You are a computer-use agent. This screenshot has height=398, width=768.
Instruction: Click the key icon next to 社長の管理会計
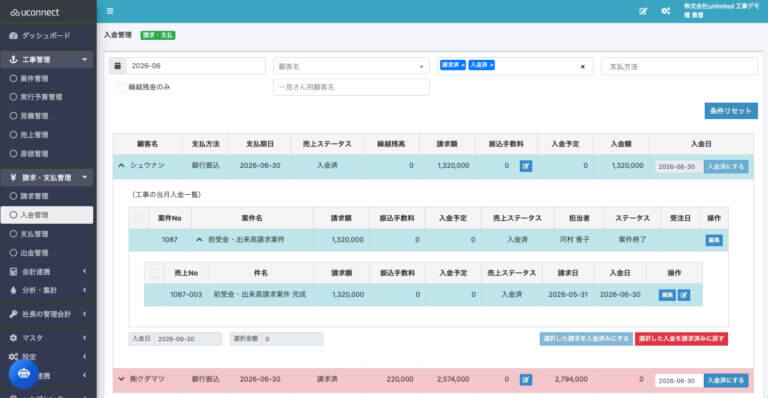13,314
